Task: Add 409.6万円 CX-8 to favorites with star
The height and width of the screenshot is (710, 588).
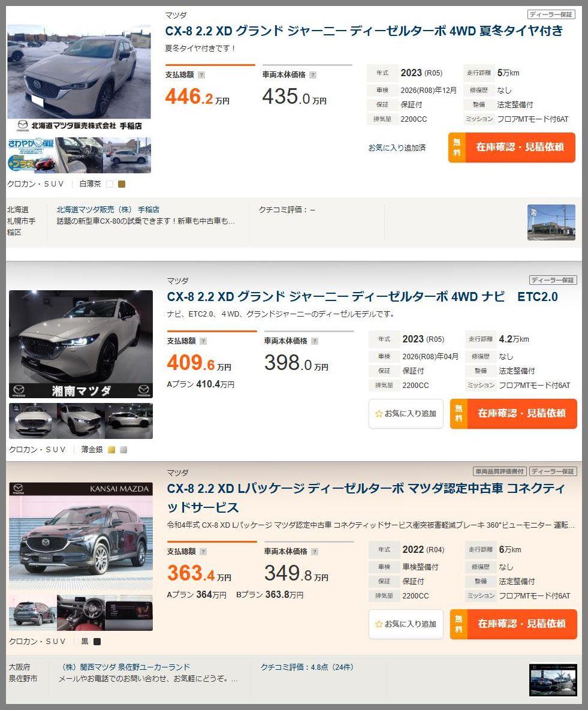Action: (x=406, y=413)
